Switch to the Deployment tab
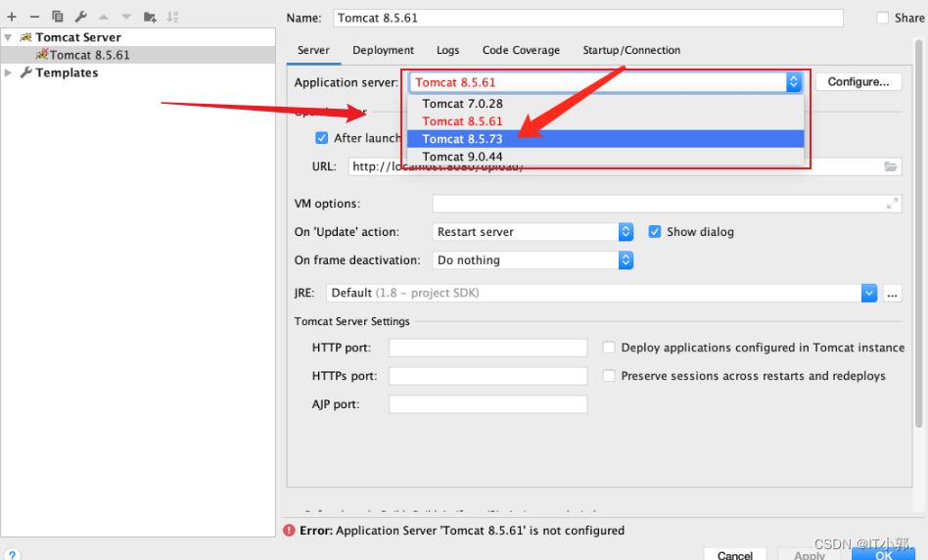The width and height of the screenshot is (928, 560). point(383,50)
